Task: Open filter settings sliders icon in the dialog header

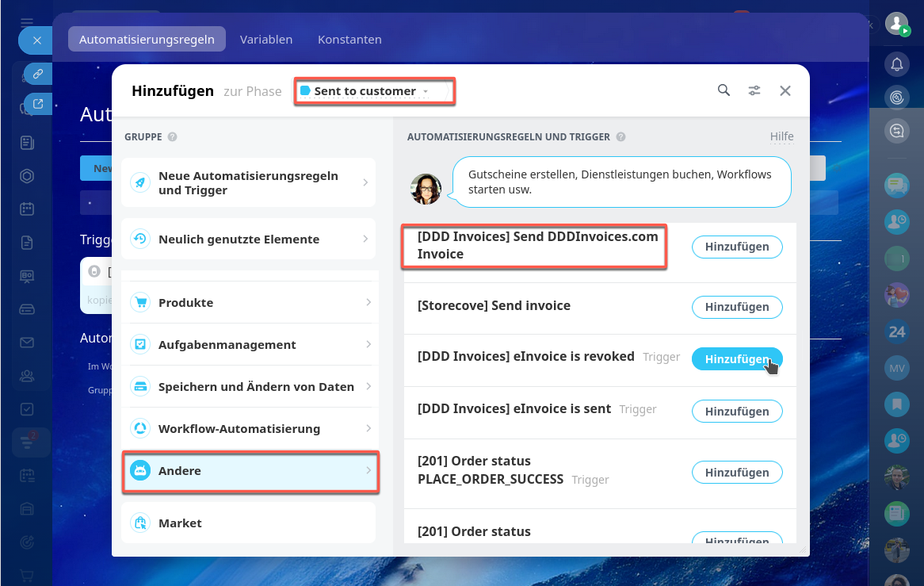Action: click(754, 90)
